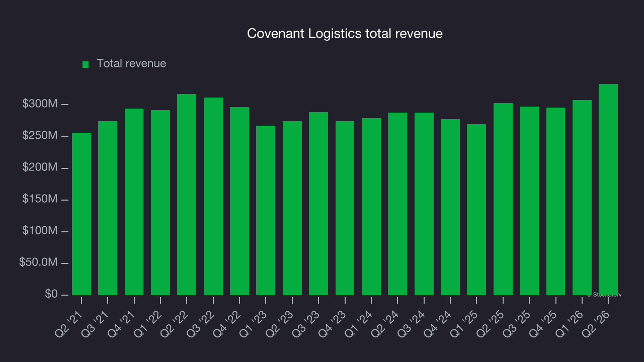Select the Q3 '23 revenue bar
This screenshot has height=362, width=644.
(318, 204)
